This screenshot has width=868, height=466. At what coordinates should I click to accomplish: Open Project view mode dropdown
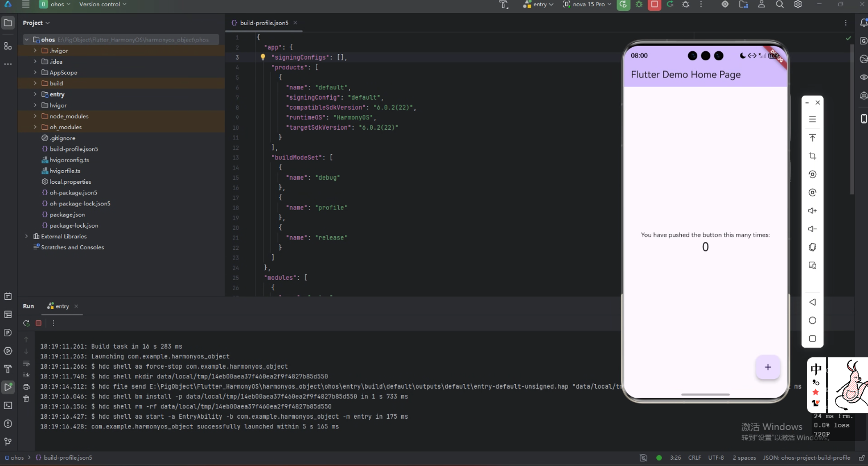[36, 23]
